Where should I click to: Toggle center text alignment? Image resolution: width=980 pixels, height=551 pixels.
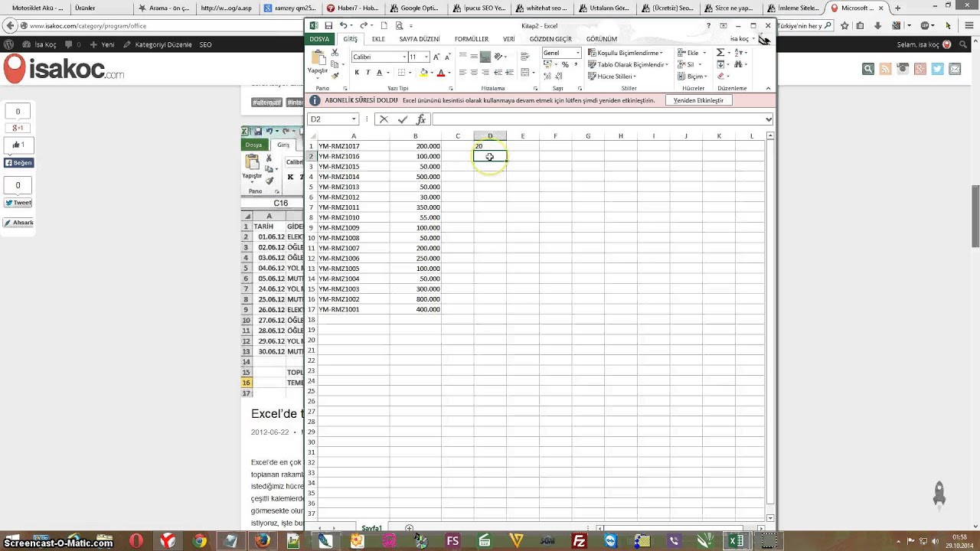474,72
